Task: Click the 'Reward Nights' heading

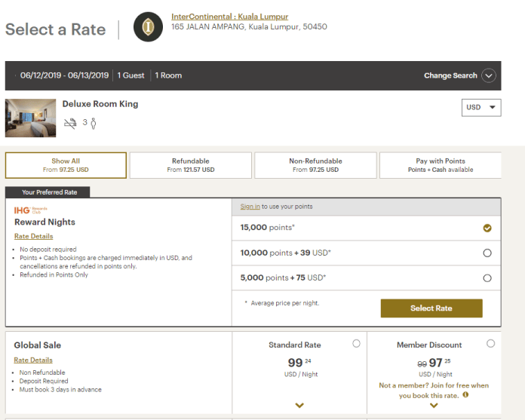Action: 45,222
